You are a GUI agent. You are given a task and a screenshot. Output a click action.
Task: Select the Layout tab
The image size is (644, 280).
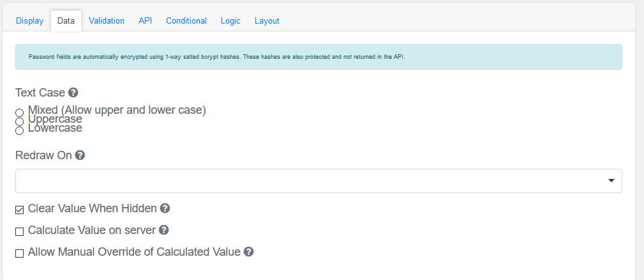267,20
